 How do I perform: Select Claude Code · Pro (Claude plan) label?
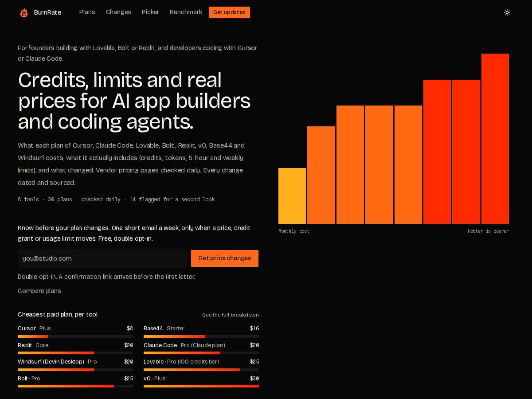click(x=184, y=345)
